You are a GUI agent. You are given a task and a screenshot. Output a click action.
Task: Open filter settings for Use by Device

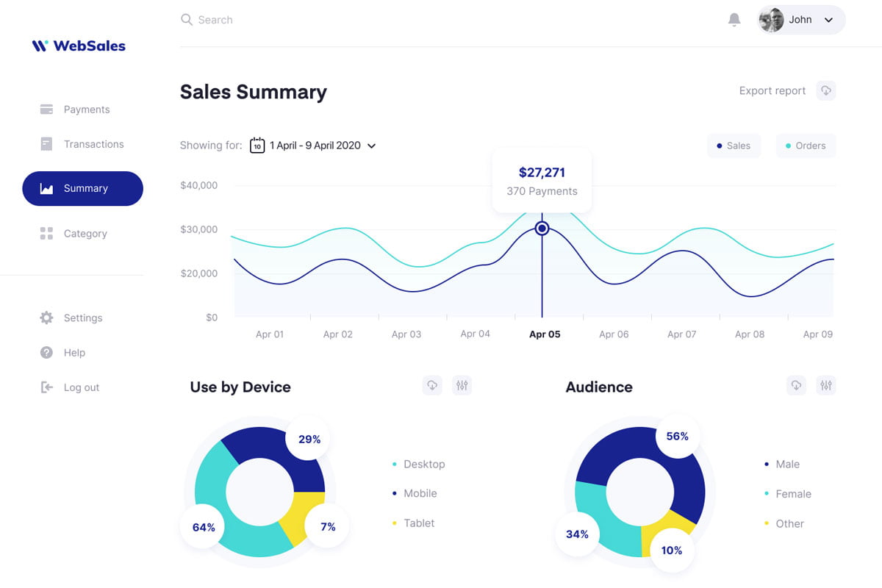pos(462,385)
